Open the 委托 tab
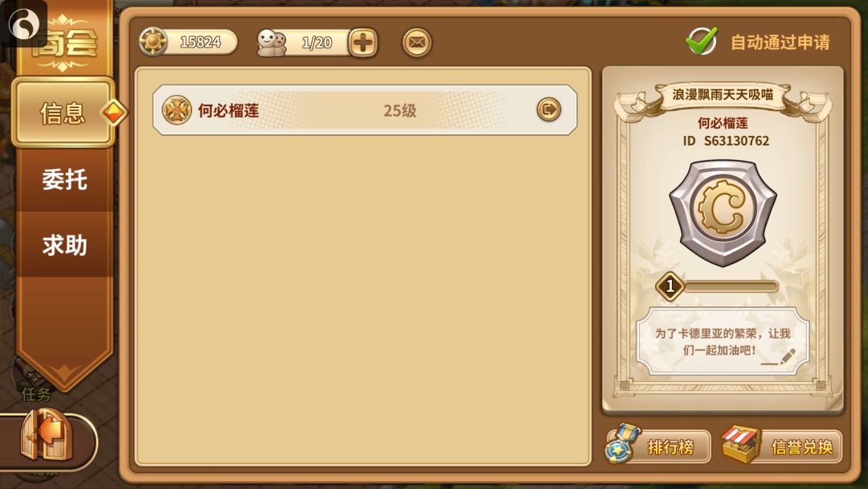 pyautogui.click(x=64, y=180)
